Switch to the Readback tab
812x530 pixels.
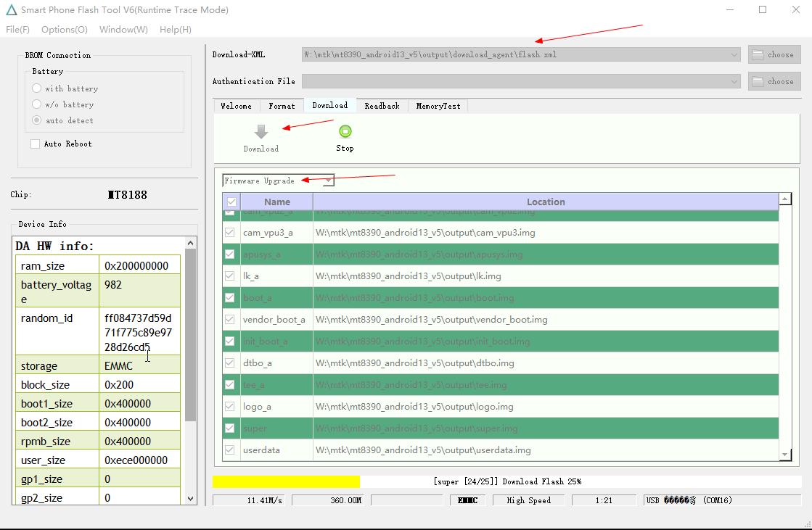[382, 106]
